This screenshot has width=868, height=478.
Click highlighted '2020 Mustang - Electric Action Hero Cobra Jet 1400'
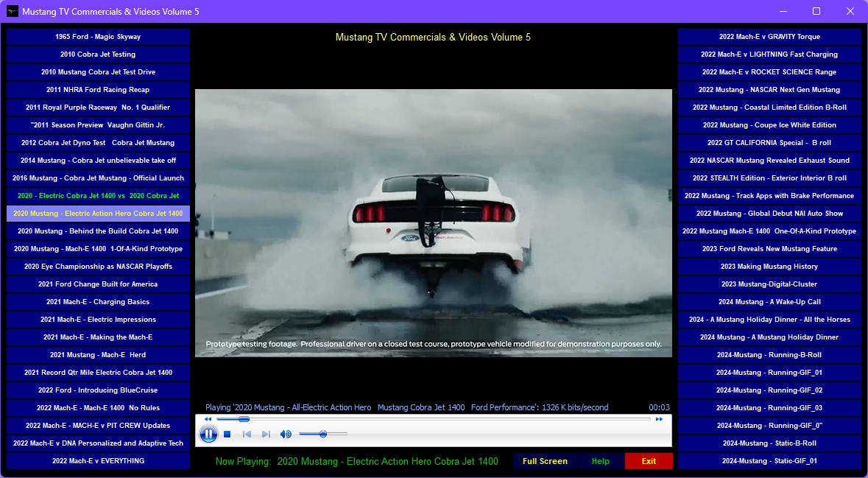(98, 214)
